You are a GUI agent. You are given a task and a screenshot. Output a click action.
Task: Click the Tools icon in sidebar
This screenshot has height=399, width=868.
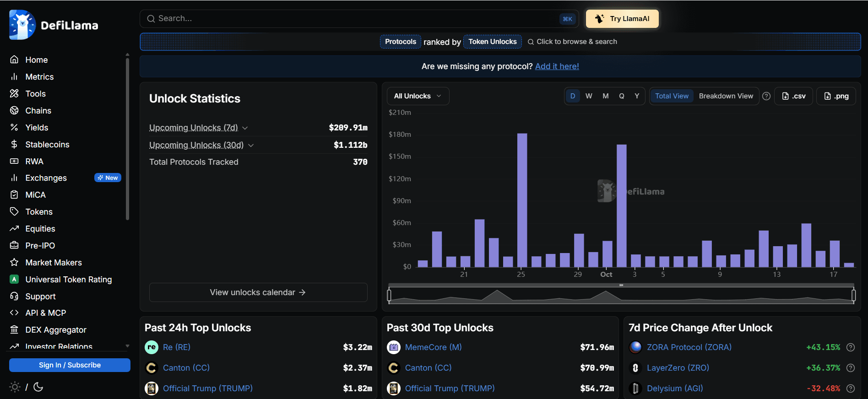pos(14,93)
